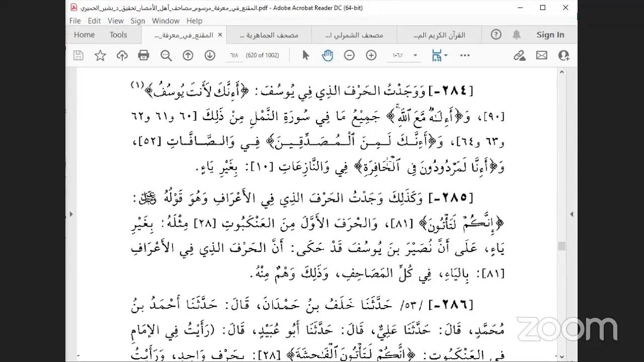Image resolution: width=644 pixels, height=362 pixels.
Task: Open the Window menu
Action: [166, 21]
